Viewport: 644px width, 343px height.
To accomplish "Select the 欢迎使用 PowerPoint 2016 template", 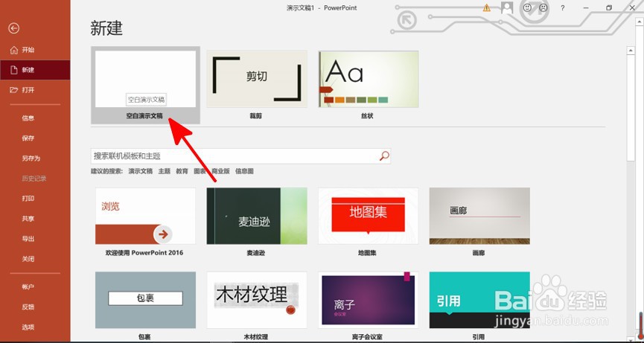I will coord(145,216).
